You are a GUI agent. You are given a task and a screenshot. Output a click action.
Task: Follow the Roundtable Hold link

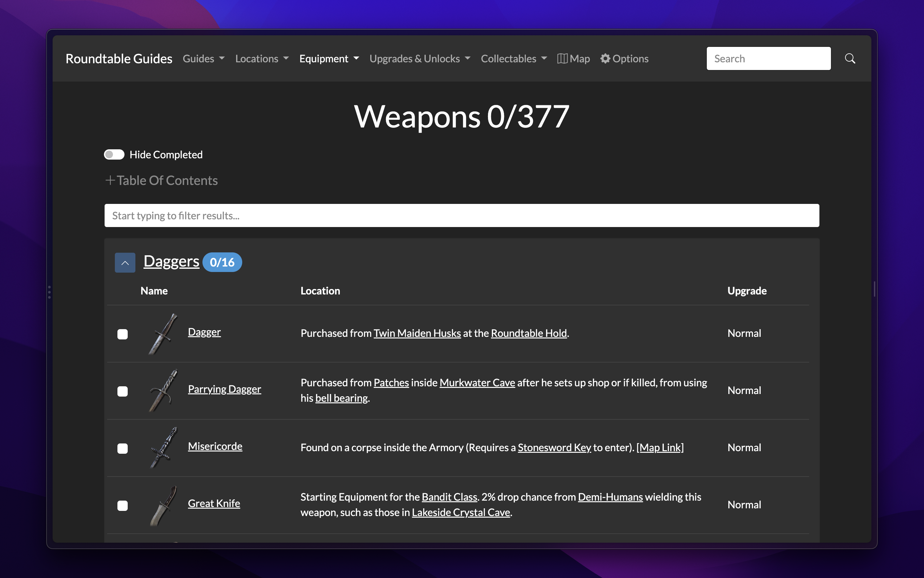pos(529,333)
